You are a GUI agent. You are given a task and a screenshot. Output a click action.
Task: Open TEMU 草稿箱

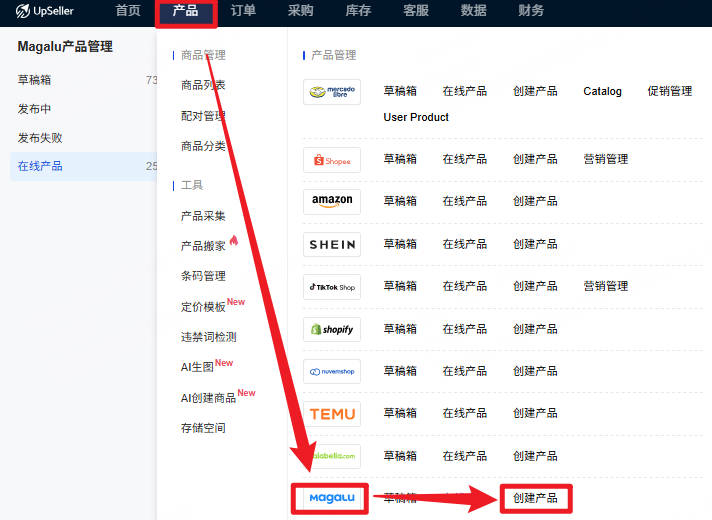(400, 413)
